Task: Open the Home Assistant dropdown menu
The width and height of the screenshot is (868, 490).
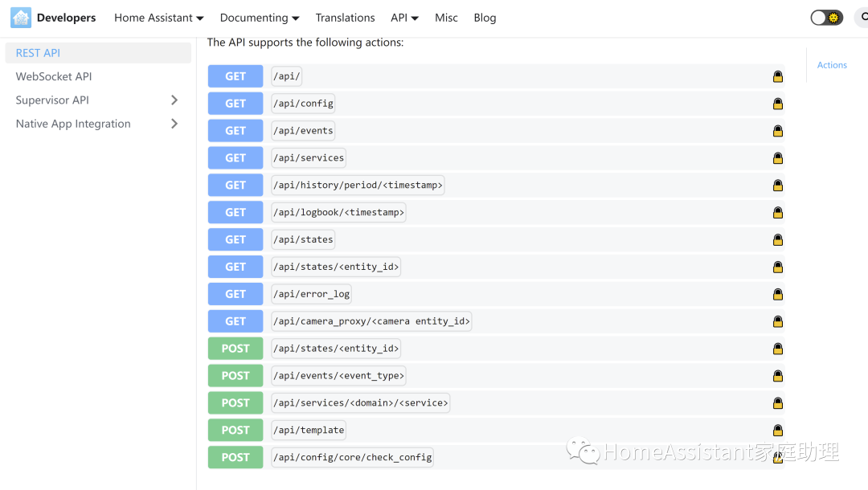Action: tap(159, 18)
